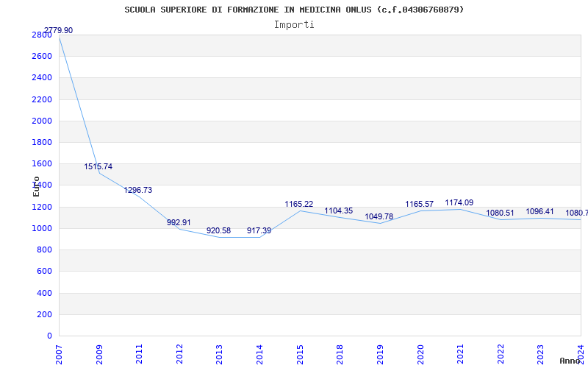Click the 2014 x-axis year label
This screenshot has height=368, width=588.
click(x=260, y=355)
